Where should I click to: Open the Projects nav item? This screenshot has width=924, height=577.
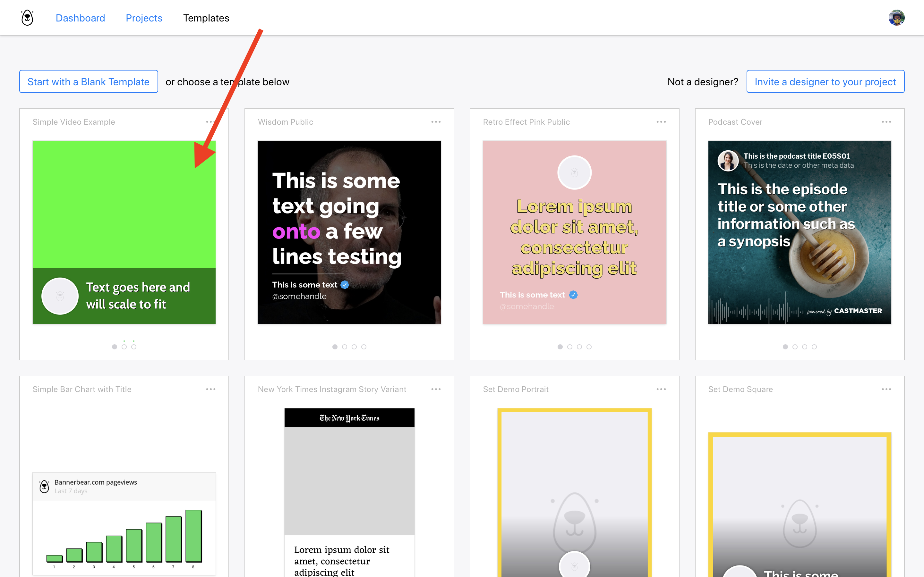pyautogui.click(x=144, y=18)
